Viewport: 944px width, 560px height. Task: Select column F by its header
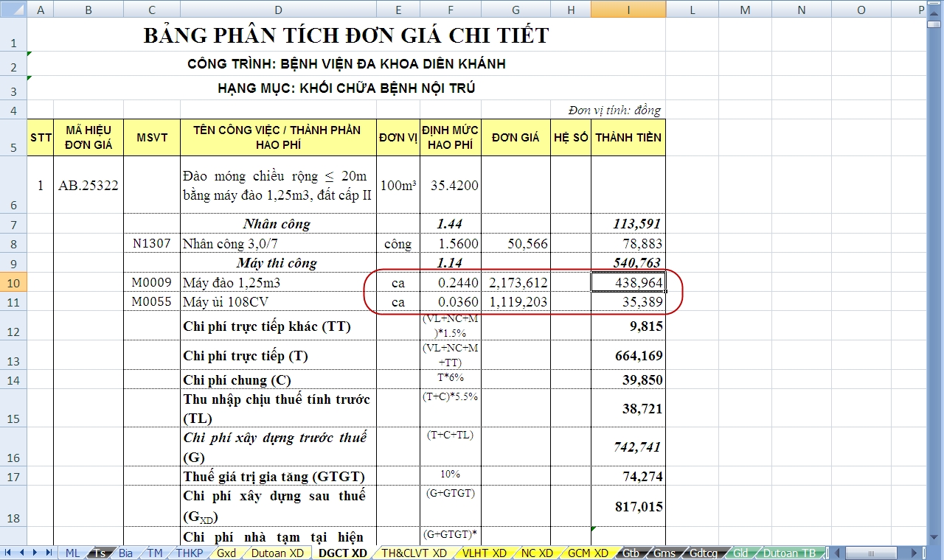pos(451,9)
